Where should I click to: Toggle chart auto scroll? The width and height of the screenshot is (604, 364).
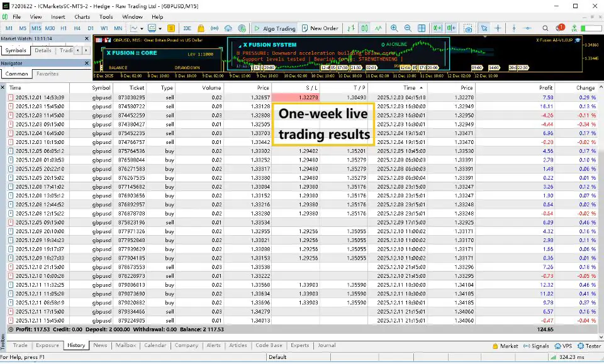coord(437,28)
